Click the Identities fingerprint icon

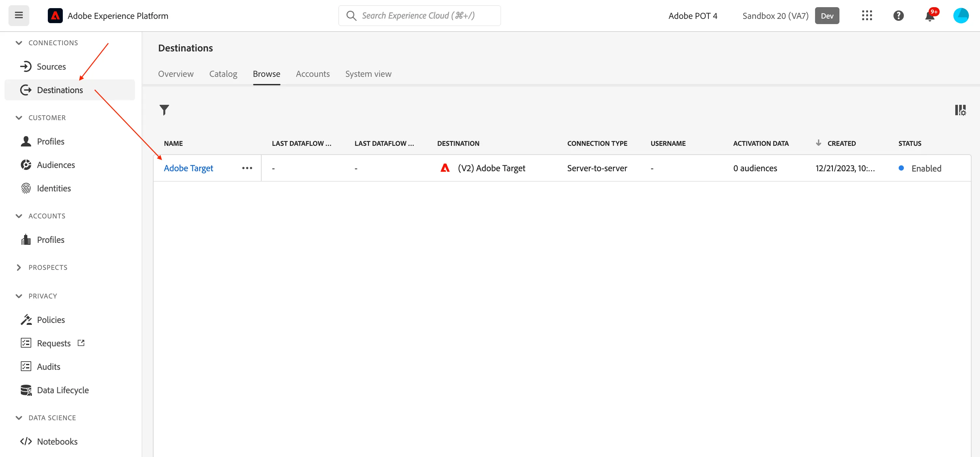pos(26,188)
